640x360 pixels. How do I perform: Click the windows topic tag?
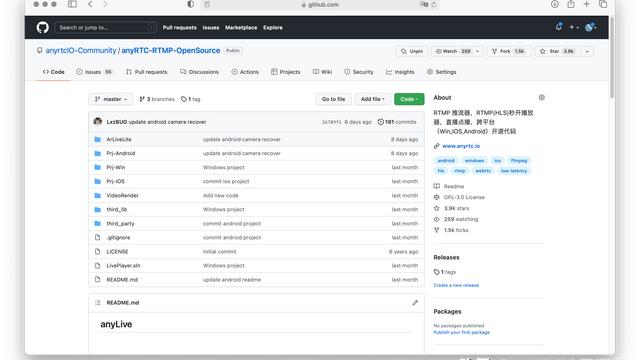click(x=474, y=160)
